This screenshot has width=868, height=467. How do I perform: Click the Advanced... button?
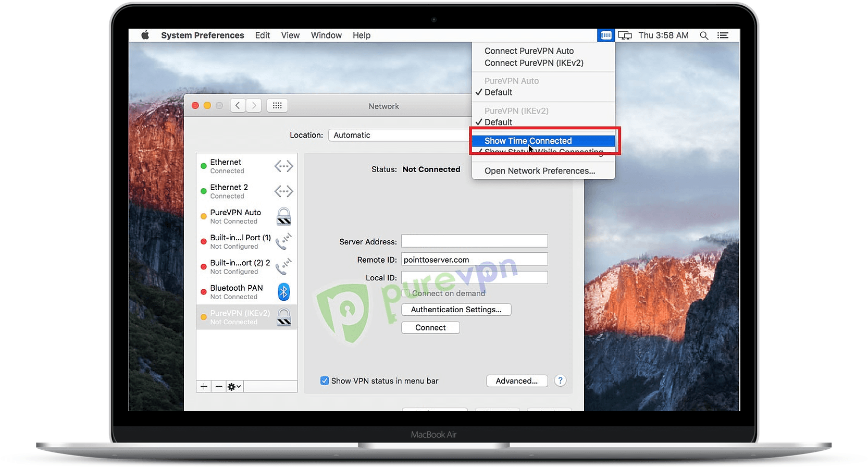(x=517, y=381)
